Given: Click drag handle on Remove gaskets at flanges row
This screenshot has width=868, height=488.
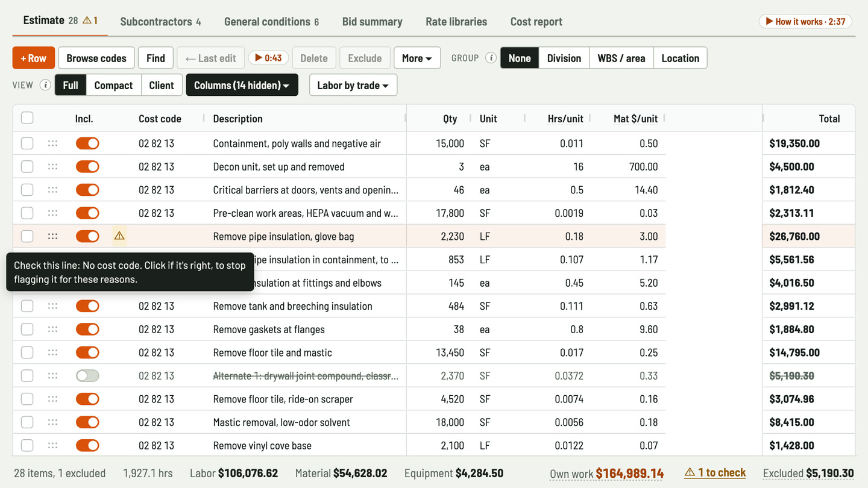Looking at the screenshot, I should pyautogui.click(x=52, y=329).
